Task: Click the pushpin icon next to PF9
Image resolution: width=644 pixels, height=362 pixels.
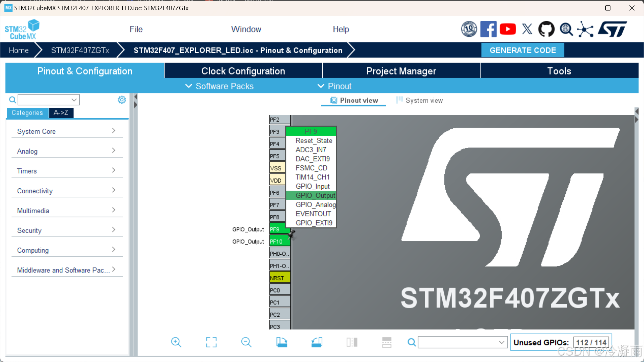Action: click(x=291, y=234)
